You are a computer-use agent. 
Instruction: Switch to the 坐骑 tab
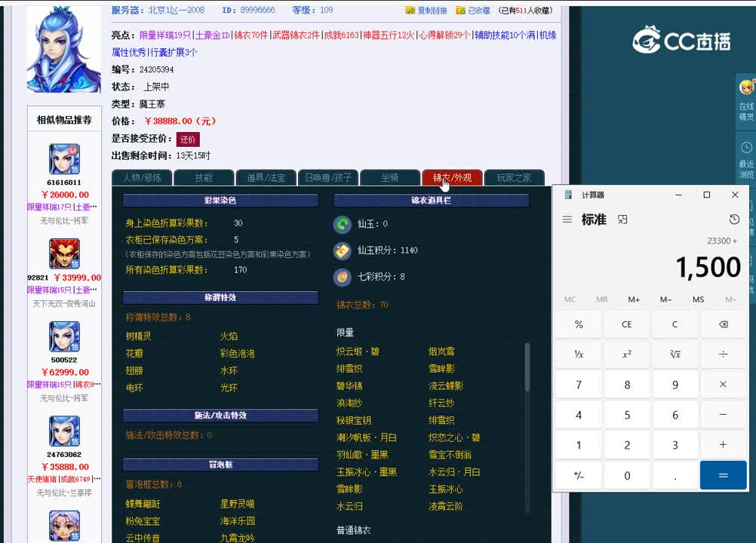pos(390,178)
